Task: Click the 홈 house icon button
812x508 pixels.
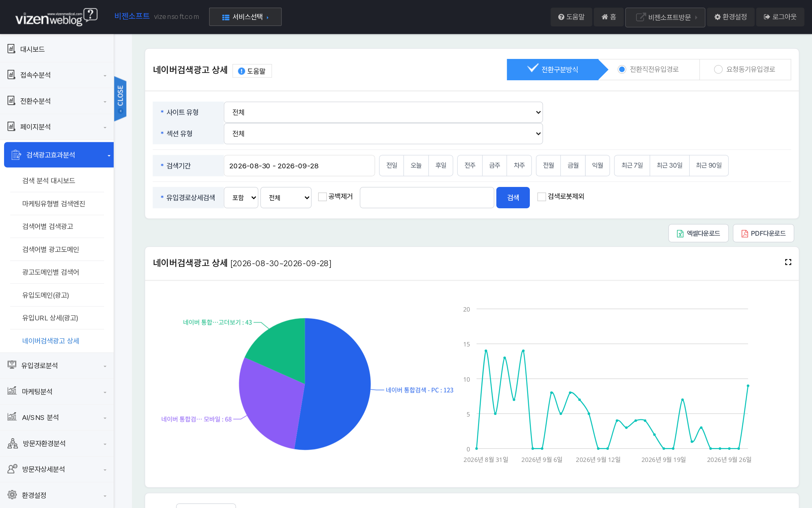Action: coord(608,17)
